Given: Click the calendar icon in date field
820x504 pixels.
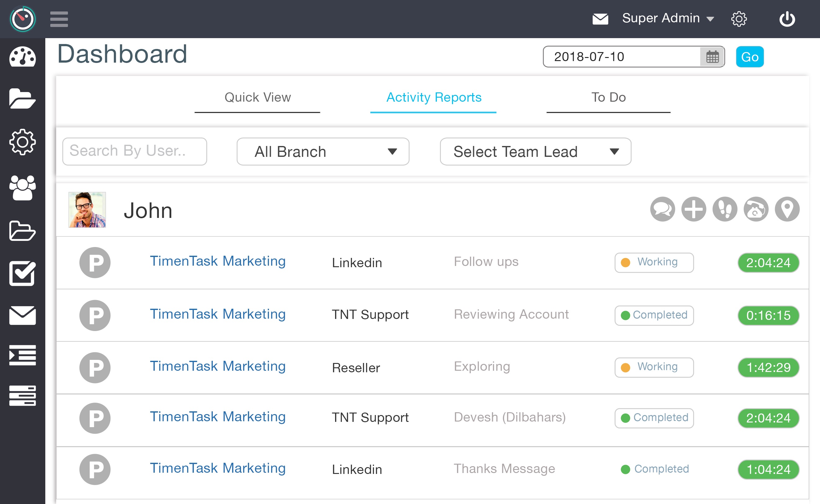Looking at the screenshot, I should tap(712, 57).
